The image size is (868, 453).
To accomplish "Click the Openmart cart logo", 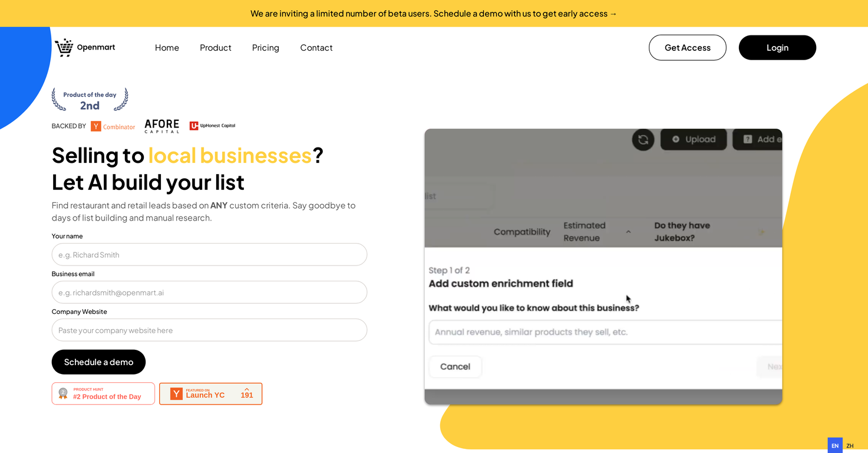I will tap(64, 47).
